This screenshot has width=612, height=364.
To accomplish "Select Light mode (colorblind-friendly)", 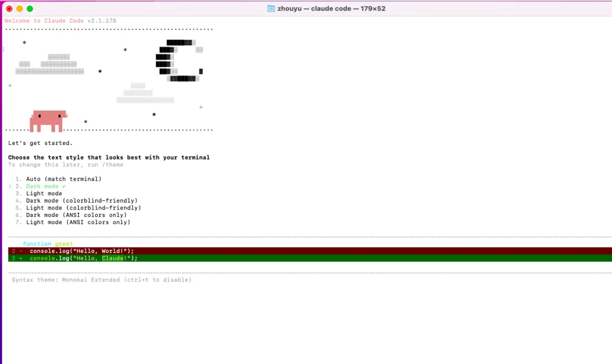I will tap(78, 208).
